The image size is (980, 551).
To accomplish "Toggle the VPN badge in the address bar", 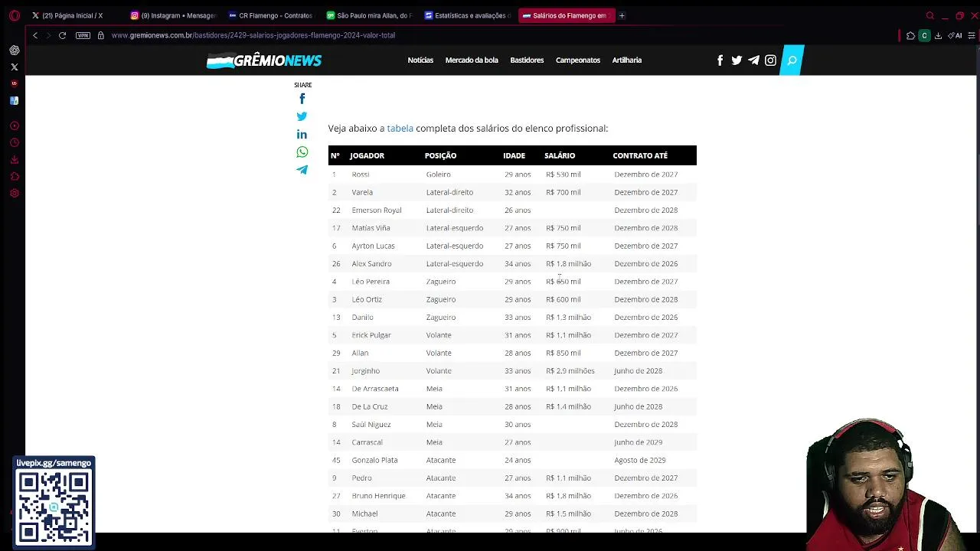I will point(83,35).
